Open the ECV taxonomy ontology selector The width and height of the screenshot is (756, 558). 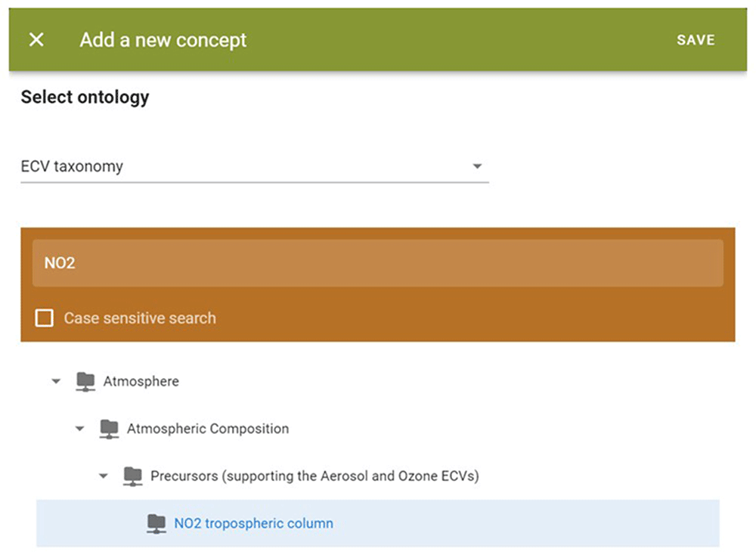[x=255, y=166]
